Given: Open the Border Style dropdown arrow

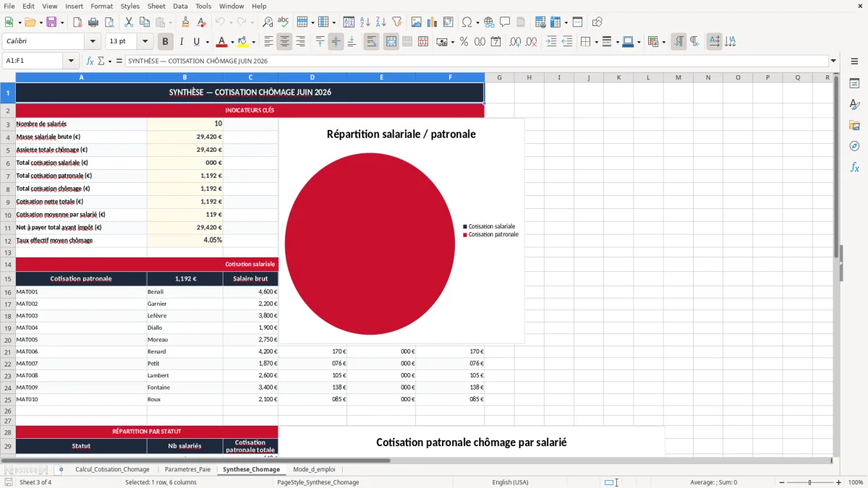Looking at the screenshot, I should click(x=617, y=42).
